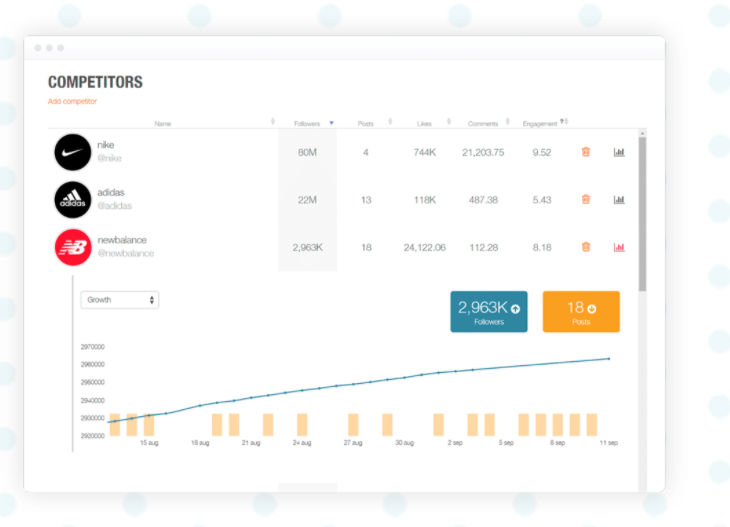Click the 30 aug axis label
The image size is (730, 527).
pyautogui.click(x=405, y=443)
